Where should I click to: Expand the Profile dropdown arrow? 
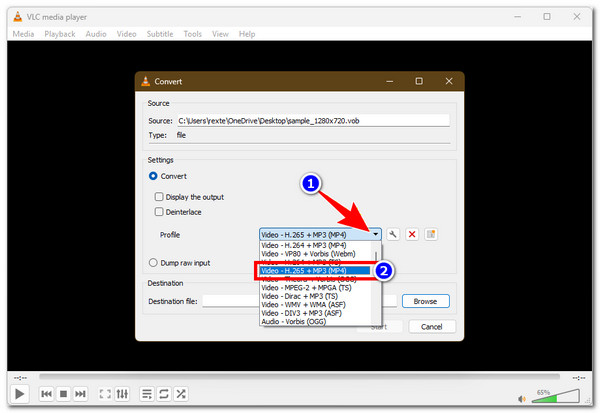coord(376,234)
